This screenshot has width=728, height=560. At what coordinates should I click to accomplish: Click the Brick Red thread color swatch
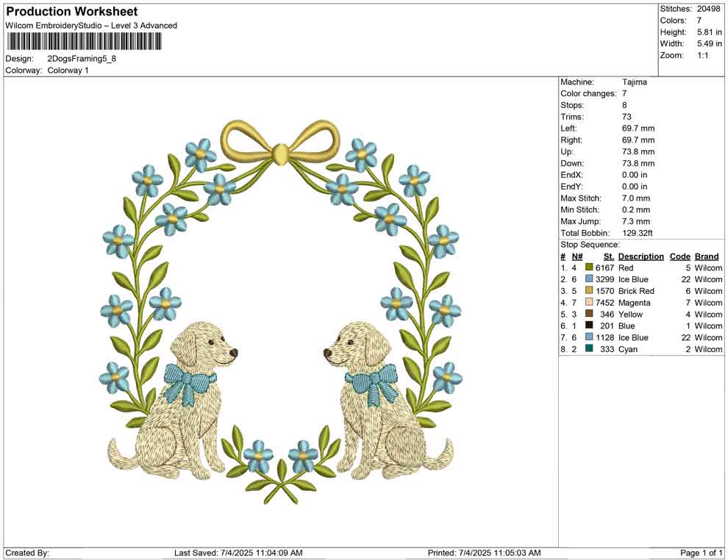589,291
